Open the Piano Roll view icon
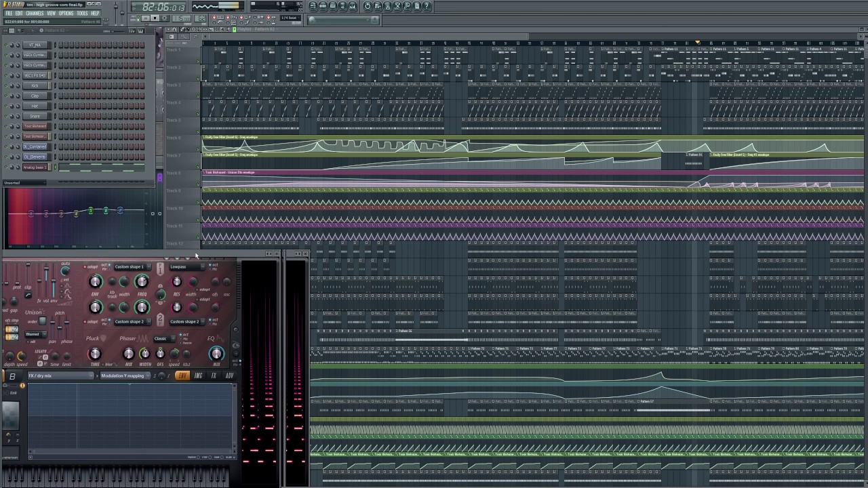Viewport: 868px width, 488px height. pos(332,6)
